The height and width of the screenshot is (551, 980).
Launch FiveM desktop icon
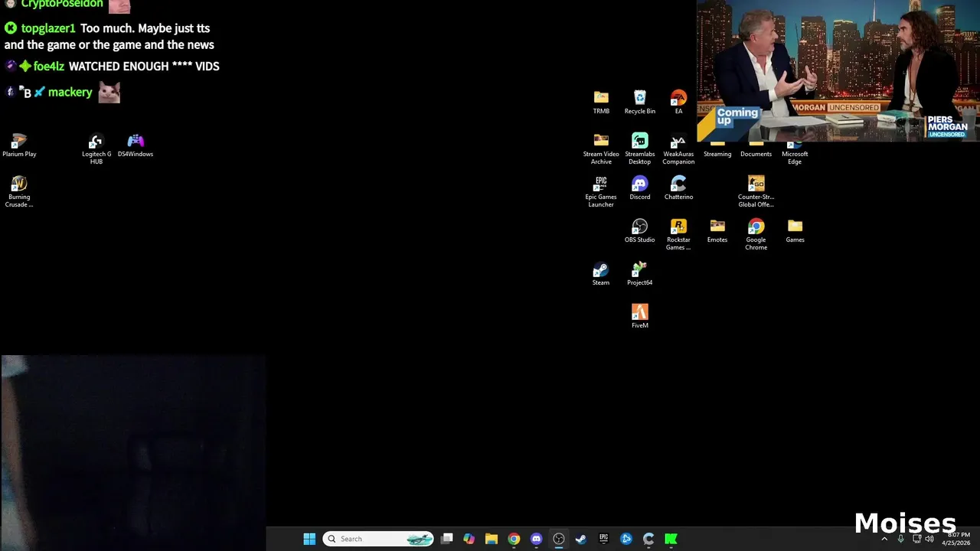click(639, 316)
